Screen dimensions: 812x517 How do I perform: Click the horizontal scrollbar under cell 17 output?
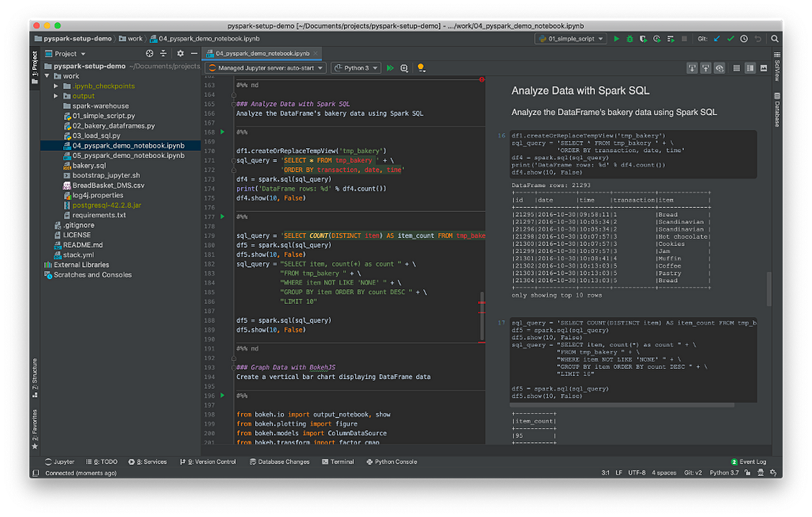tap(622, 405)
